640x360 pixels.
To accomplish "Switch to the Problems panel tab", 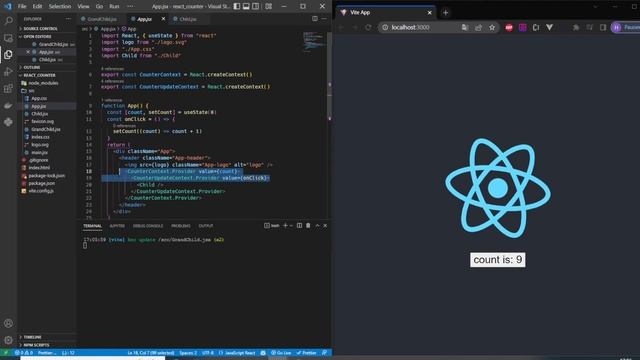I will pyautogui.click(x=180, y=226).
